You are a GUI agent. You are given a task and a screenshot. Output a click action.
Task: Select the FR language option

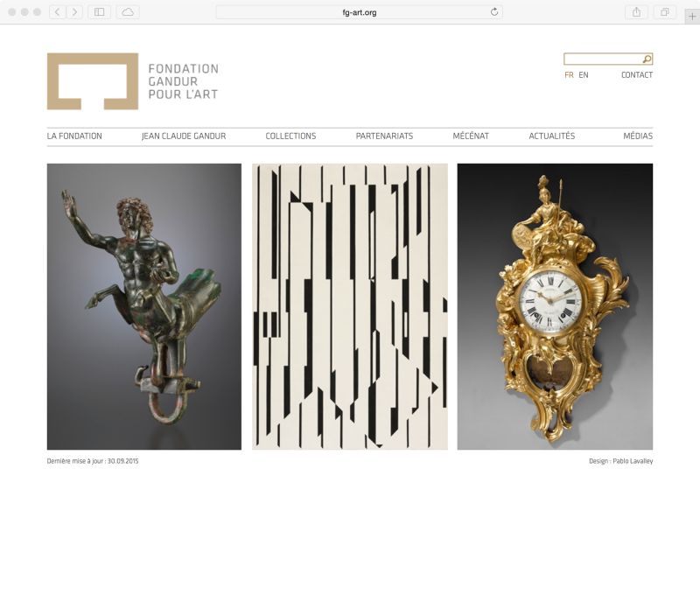569,75
